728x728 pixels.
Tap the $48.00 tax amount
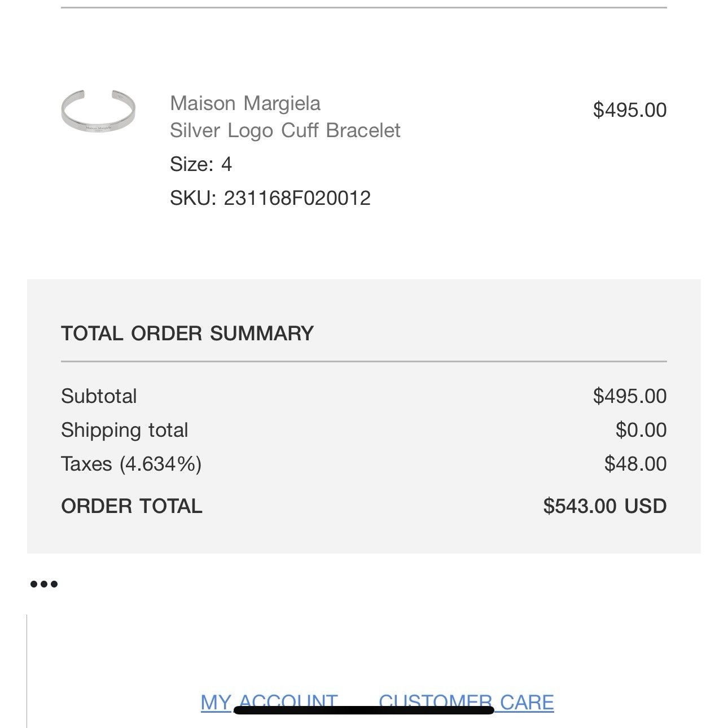click(x=635, y=464)
